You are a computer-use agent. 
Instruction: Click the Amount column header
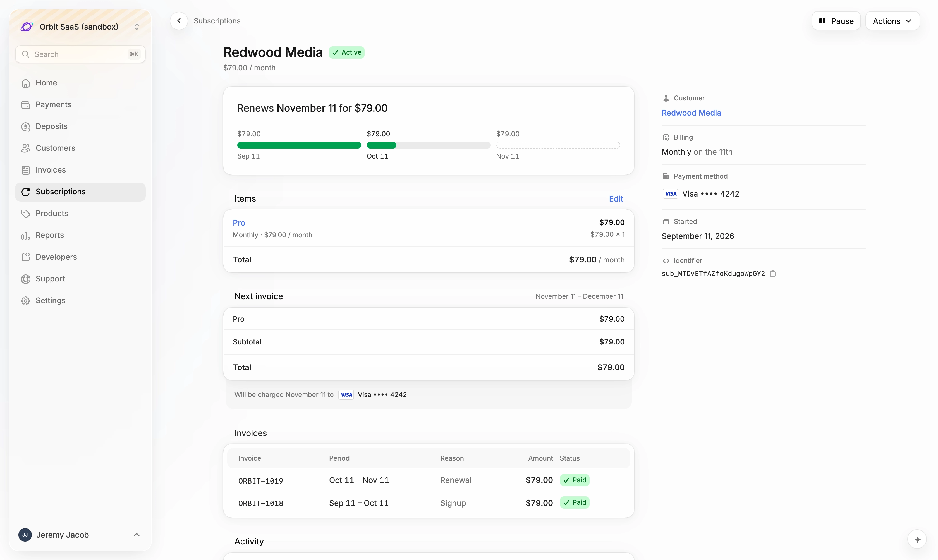point(540,458)
